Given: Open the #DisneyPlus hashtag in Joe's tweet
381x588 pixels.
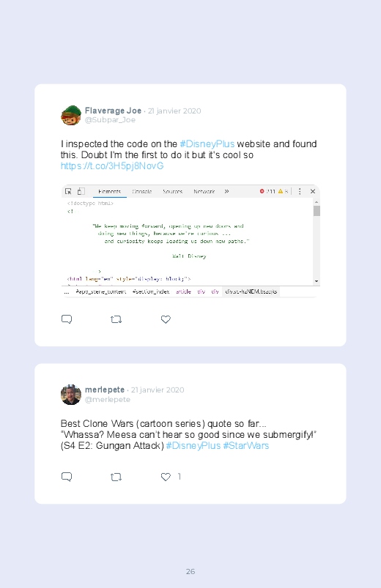Looking at the screenshot, I should click(x=207, y=144).
